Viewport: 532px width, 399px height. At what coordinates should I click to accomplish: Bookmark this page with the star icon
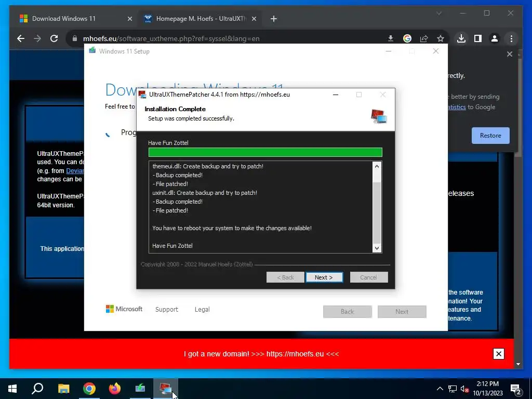coord(441,38)
